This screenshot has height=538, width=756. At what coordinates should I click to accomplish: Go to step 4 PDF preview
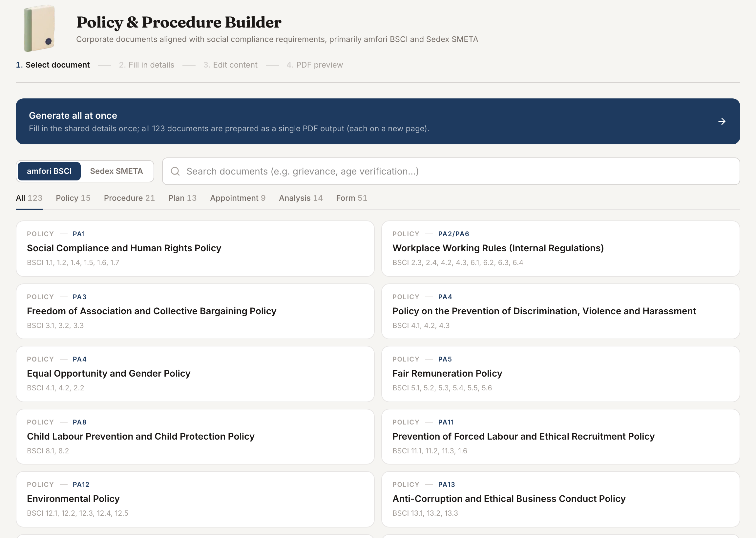tap(314, 65)
